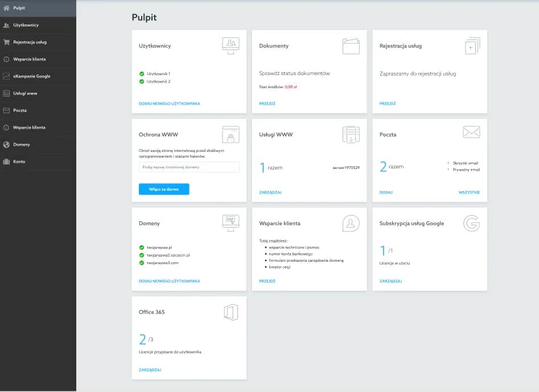Click the Poczta envelope icon on card
Image resolution: width=539 pixels, height=392 pixels.
tap(471, 133)
